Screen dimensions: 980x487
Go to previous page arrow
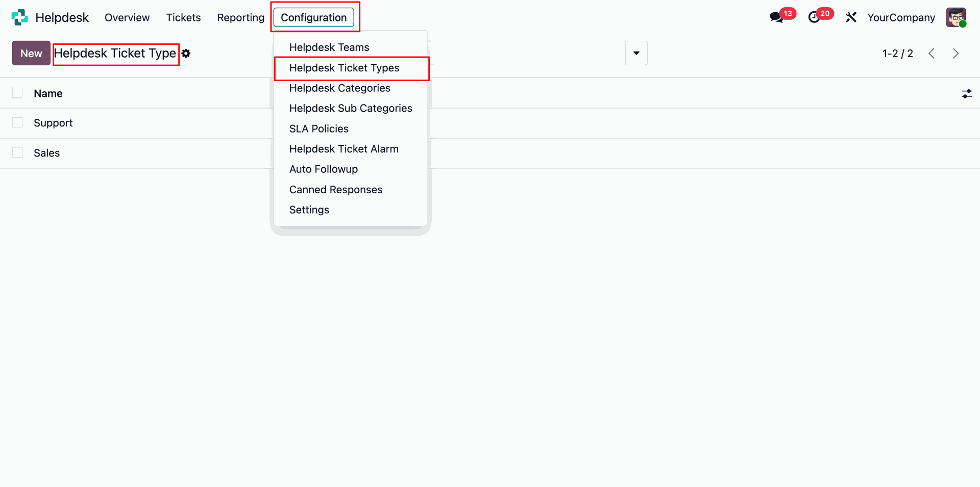(x=932, y=54)
